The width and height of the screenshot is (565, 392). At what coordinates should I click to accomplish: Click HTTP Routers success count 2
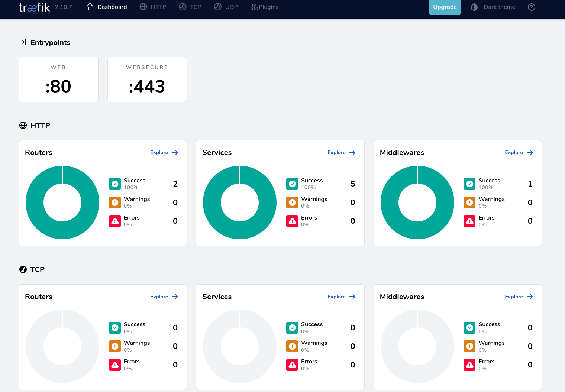[175, 184]
